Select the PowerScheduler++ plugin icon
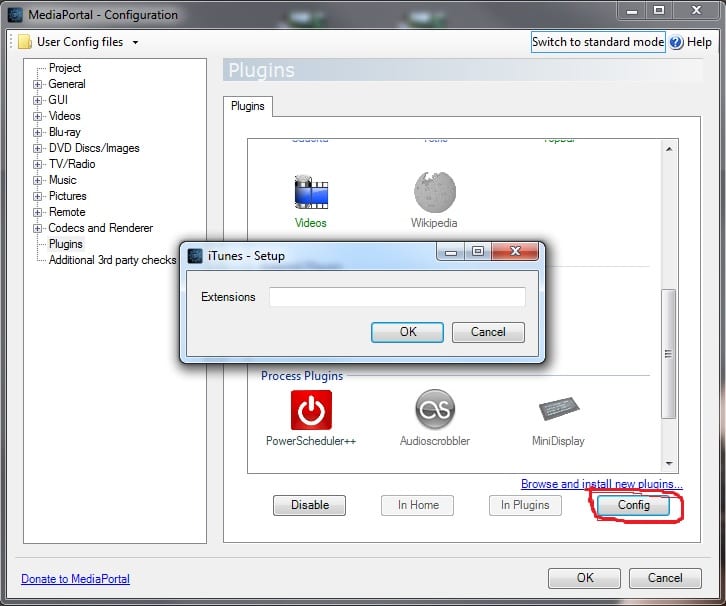 coord(311,410)
